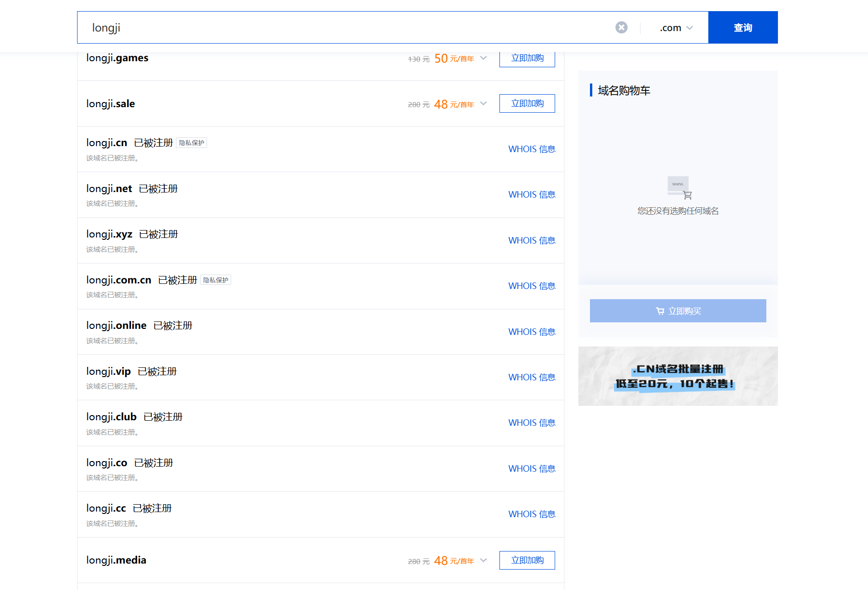The image size is (868, 590).
Task: Clear the longji search text
Action: coord(622,27)
